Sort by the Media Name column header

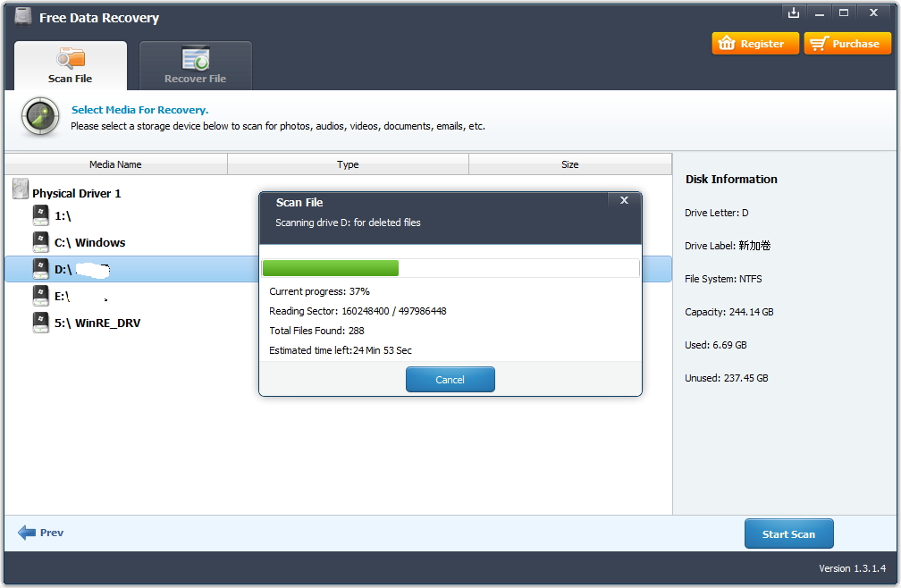pyautogui.click(x=115, y=164)
